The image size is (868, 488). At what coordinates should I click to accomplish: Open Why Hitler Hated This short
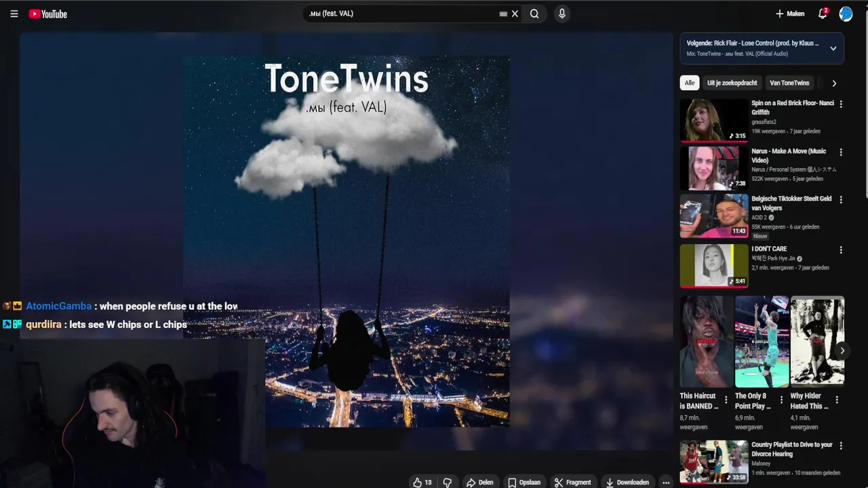coord(817,342)
